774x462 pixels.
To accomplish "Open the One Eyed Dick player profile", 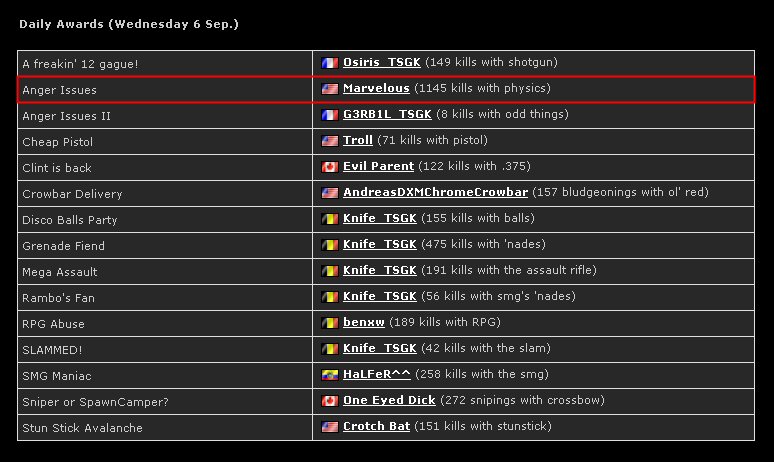I will click(x=389, y=400).
